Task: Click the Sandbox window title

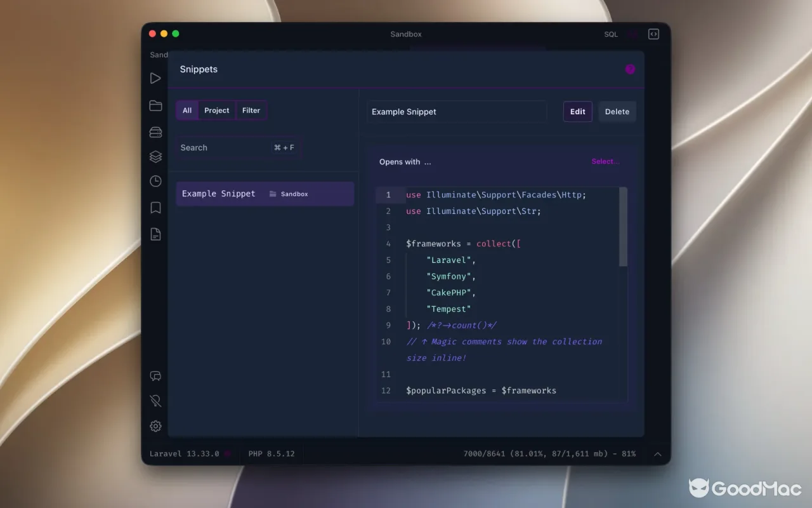Action: [406, 34]
